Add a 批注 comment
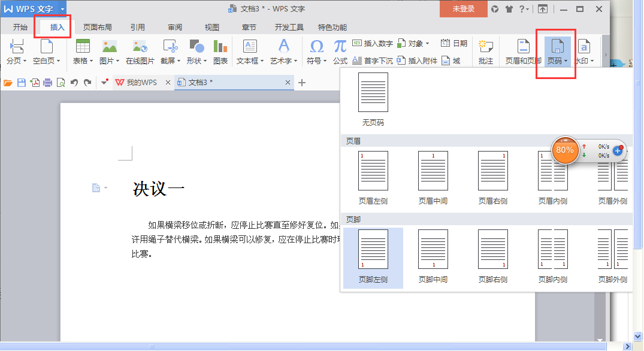The height and width of the screenshot is (351, 644). 485,52
